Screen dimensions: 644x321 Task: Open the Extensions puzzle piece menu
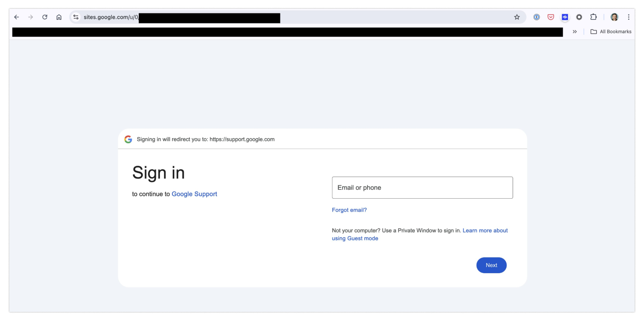point(593,17)
